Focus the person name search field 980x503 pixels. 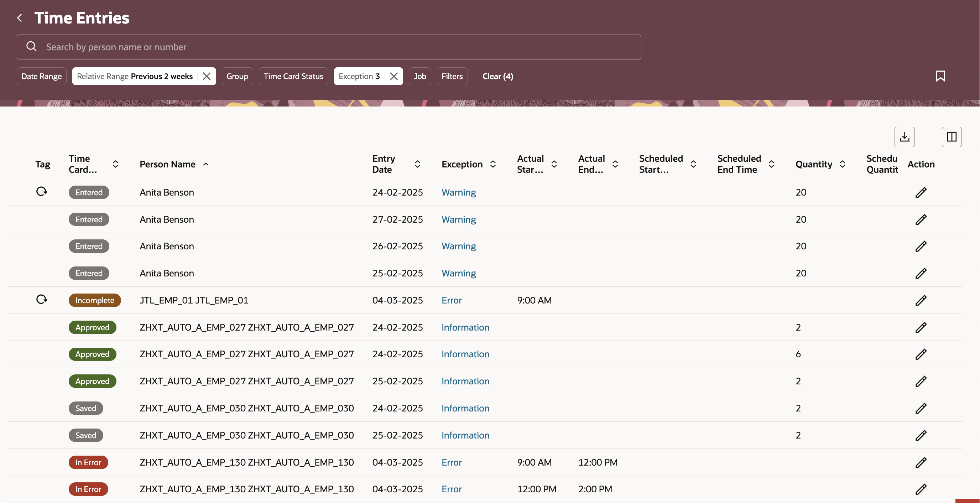[329, 47]
